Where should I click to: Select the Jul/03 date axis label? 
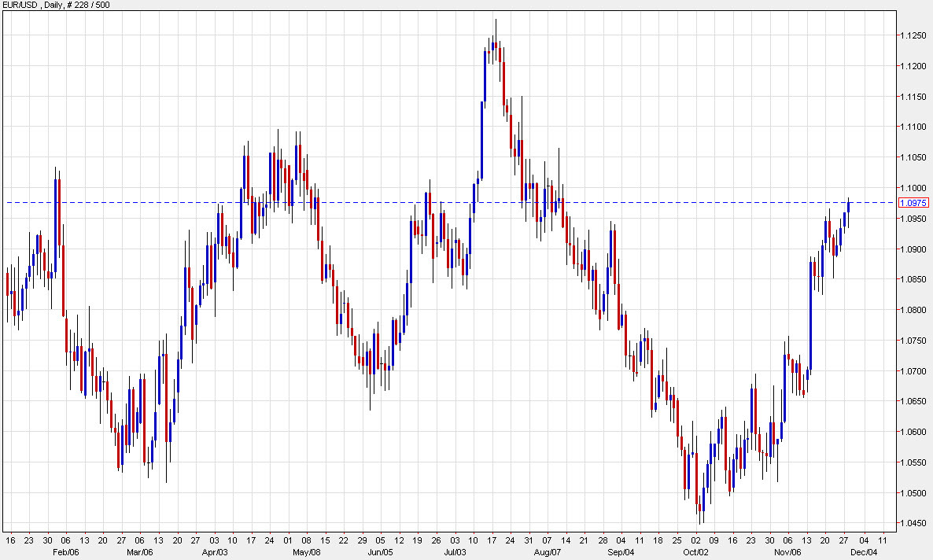point(456,551)
